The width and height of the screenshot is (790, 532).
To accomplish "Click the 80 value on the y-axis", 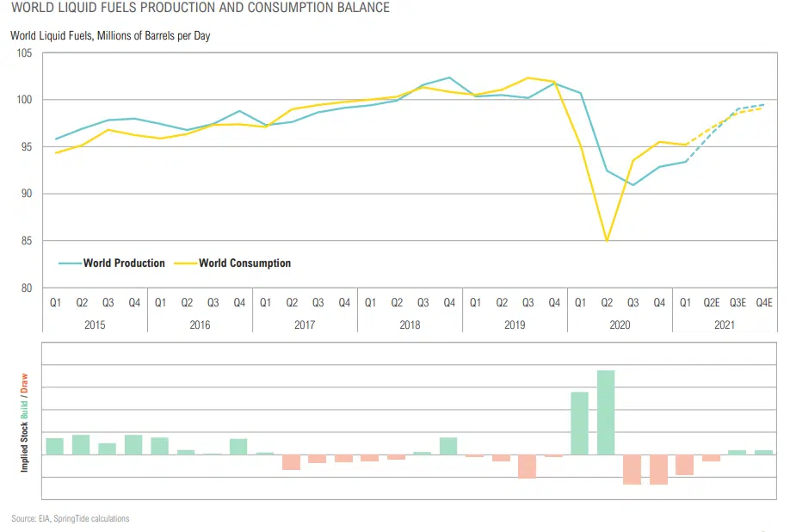I will click(x=27, y=288).
